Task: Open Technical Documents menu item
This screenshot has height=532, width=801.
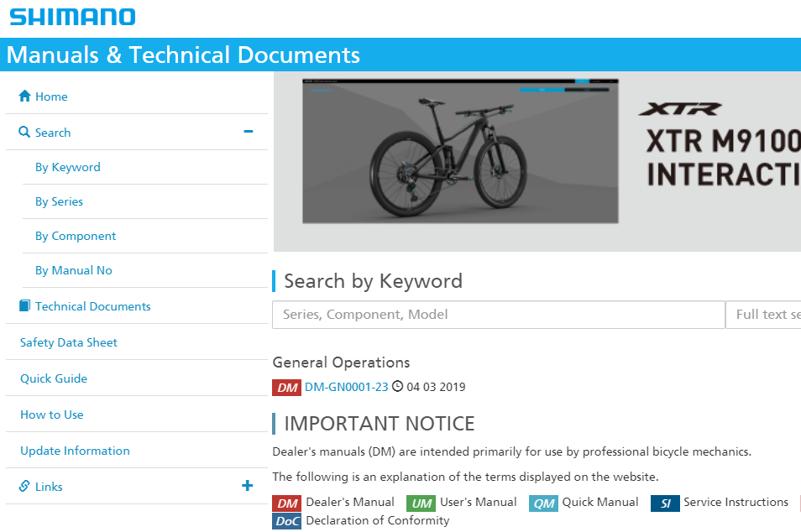Action: [92, 306]
